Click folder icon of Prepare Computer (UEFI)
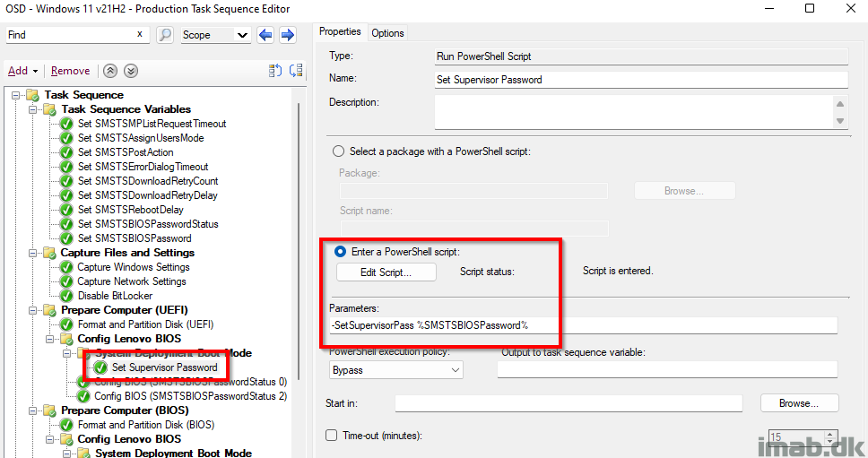Screen dimensions: 868x458 (49, 310)
